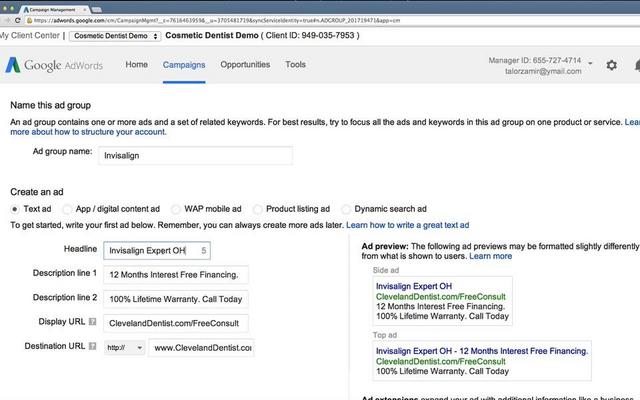Open 'more about how to structure your account' link
Image resolution: width=640 pixels, height=400 pixels.
(x=88, y=132)
